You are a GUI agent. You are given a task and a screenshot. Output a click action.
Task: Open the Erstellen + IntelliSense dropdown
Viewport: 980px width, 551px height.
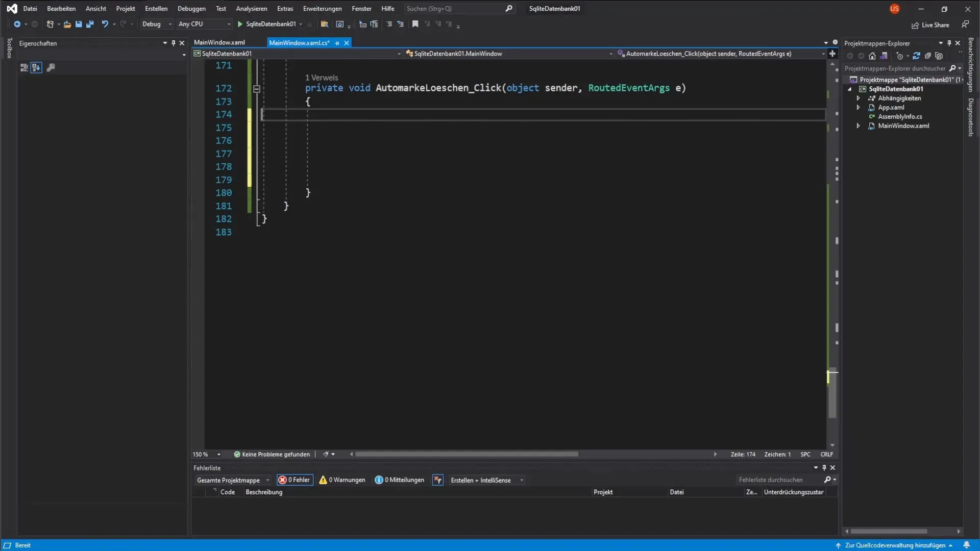click(487, 480)
